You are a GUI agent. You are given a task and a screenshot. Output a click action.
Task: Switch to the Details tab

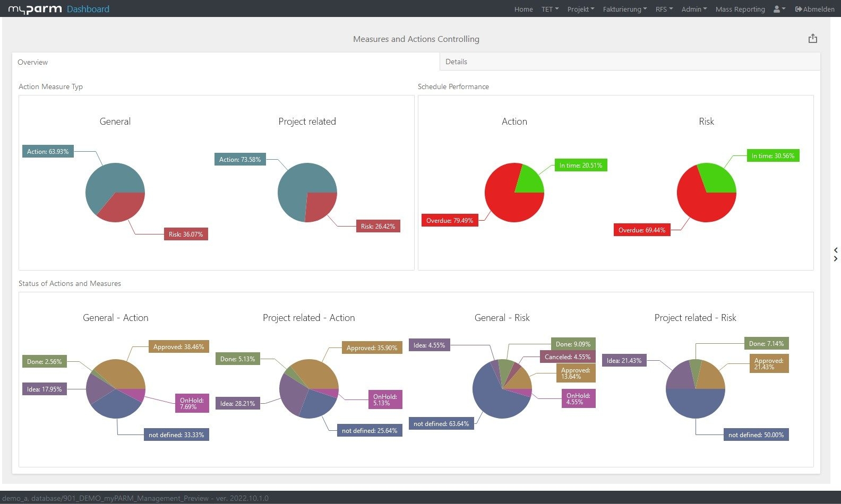[x=630, y=62]
